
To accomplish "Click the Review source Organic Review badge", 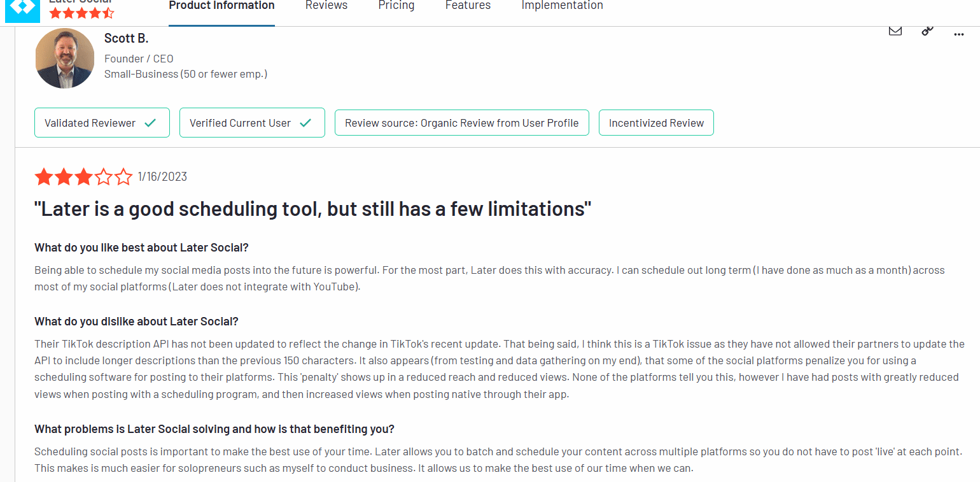I will [x=461, y=123].
